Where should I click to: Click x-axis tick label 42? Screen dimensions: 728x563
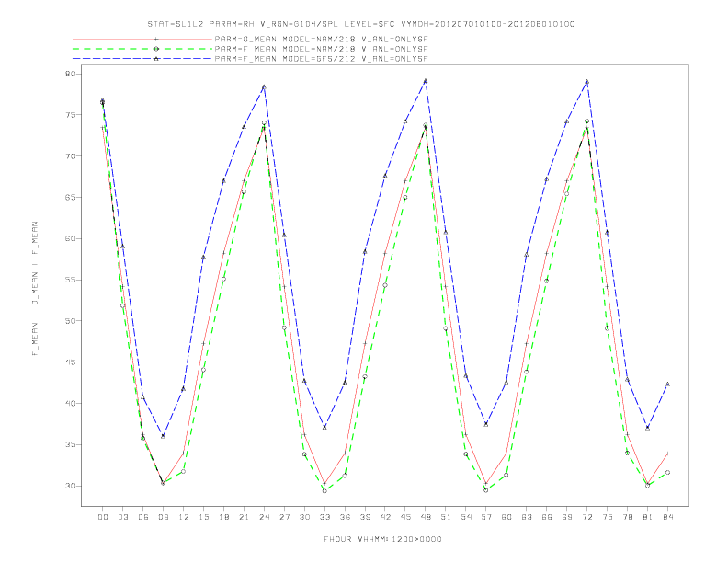coord(385,517)
